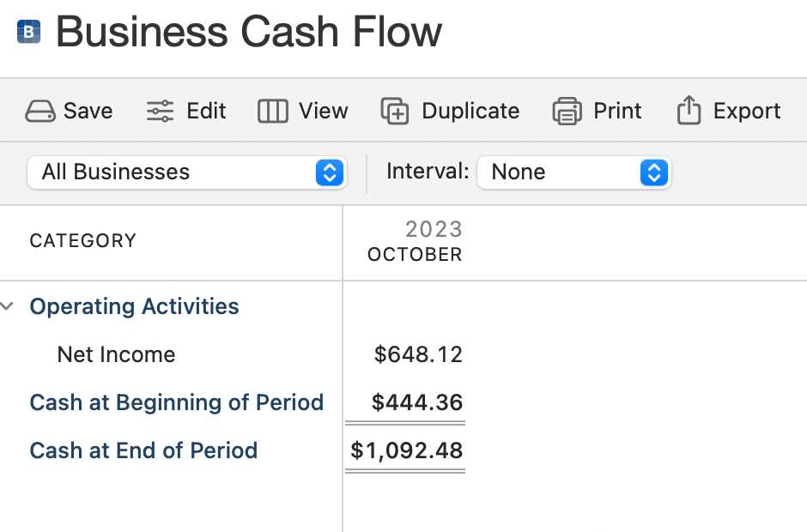Open the Interval None dropdown
Screen dimensions: 807x532
pos(573,172)
